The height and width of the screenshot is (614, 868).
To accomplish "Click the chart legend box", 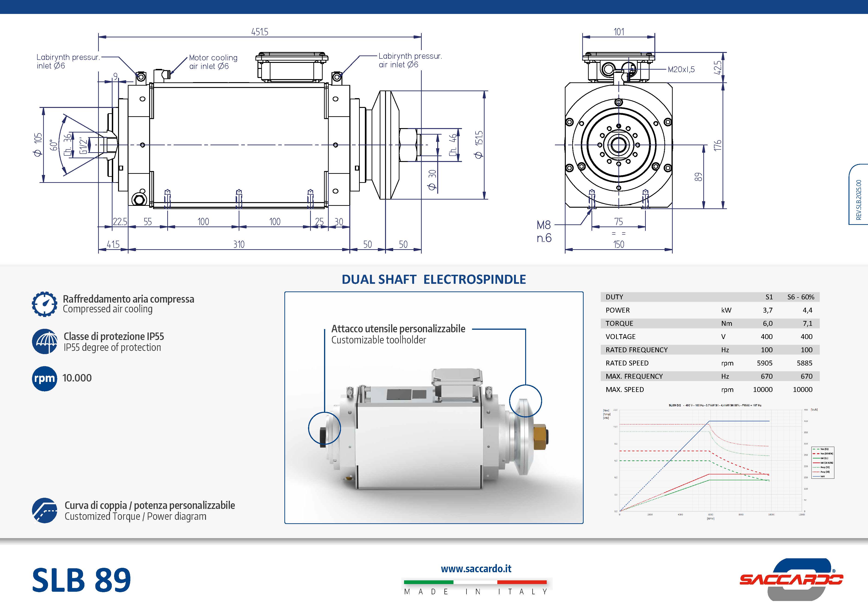I will (x=823, y=463).
